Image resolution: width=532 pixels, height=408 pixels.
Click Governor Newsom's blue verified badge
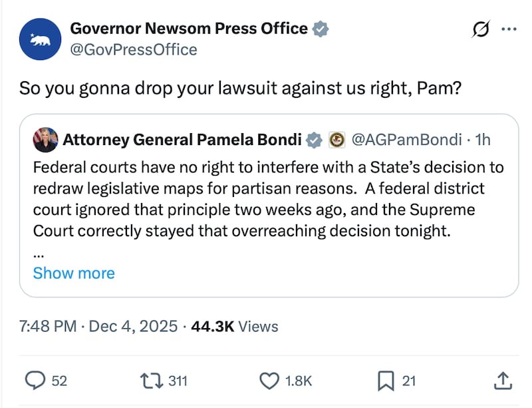[x=321, y=29]
